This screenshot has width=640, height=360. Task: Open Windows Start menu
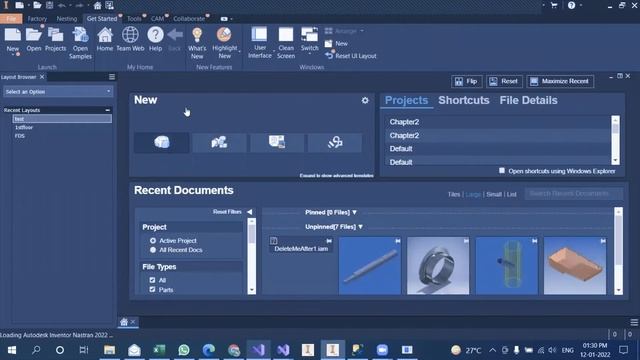[x=11, y=350]
